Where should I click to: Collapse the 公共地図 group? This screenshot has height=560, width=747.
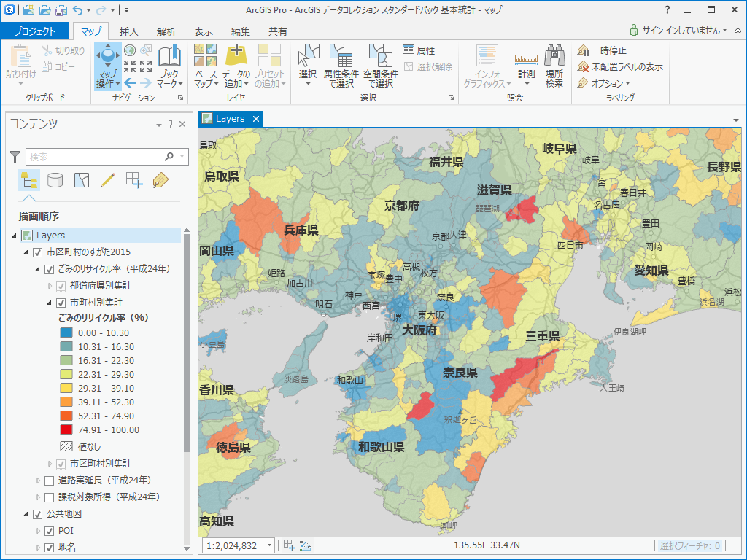(x=27, y=514)
